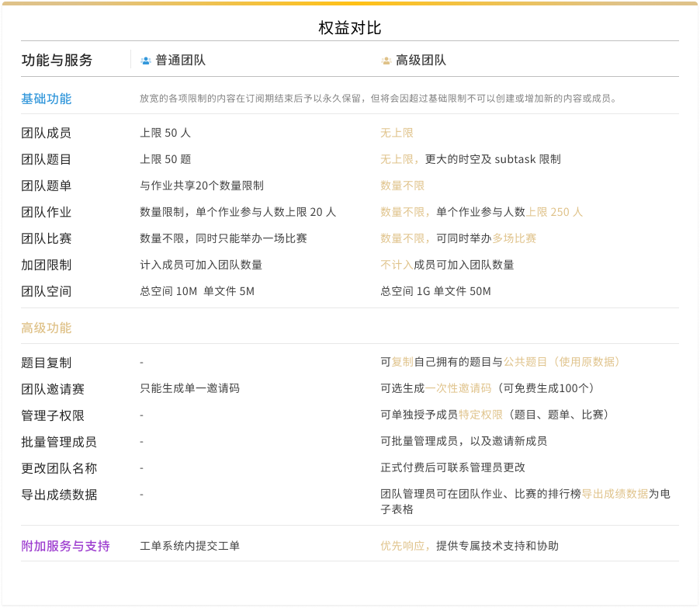
Task: Click the highlighted 不计入 text
Action: (397, 265)
